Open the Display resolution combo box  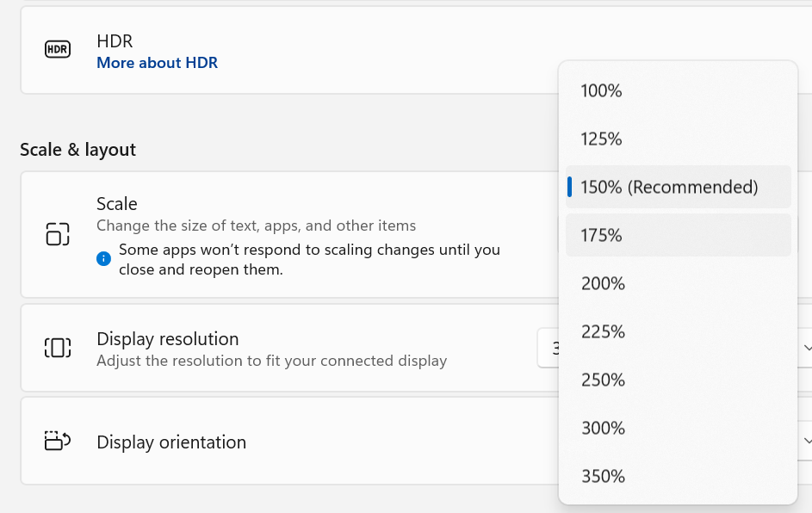(674, 348)
